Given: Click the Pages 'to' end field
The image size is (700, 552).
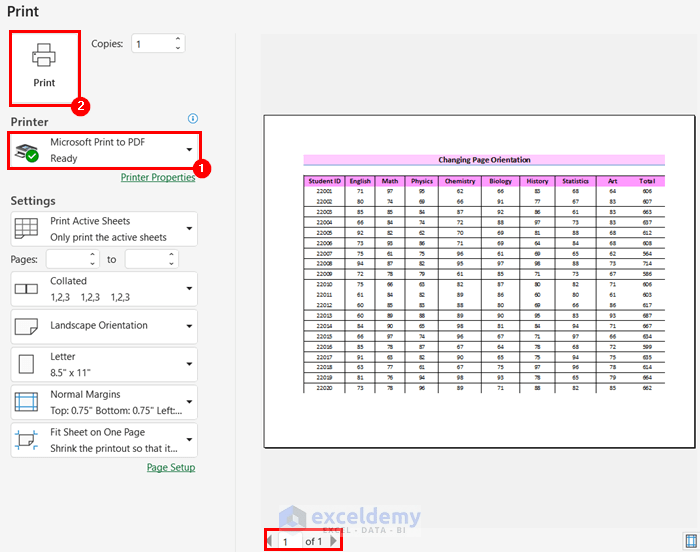Looking at the screenshot, I should pos(146,259).
